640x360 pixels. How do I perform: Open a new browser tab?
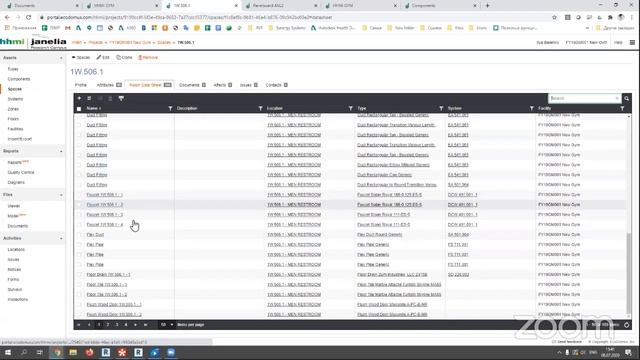[487, 6]
